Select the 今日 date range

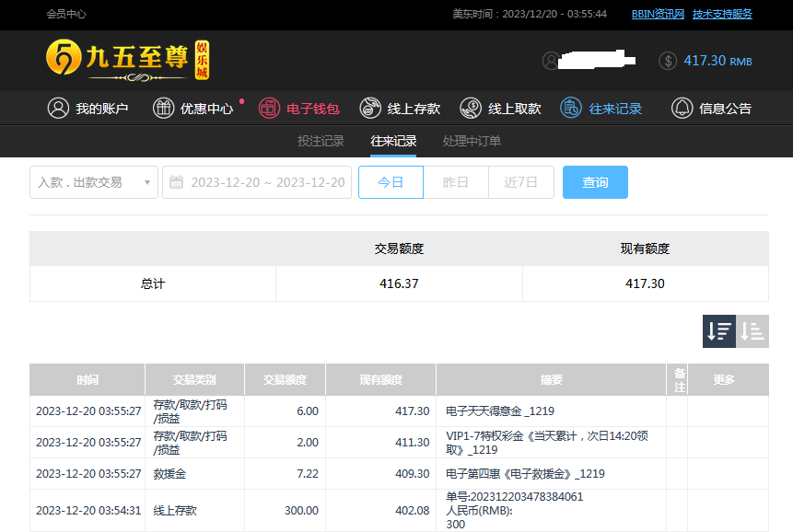(391, 182)
